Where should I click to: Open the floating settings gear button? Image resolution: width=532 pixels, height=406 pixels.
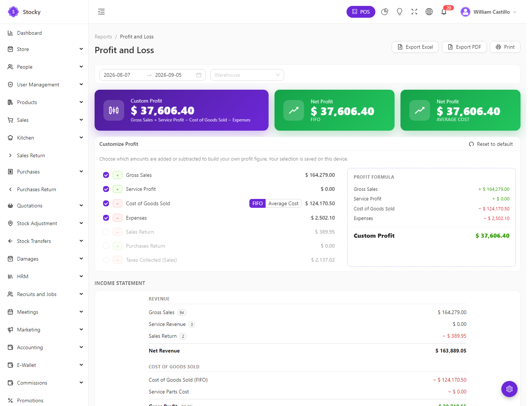[509, 389]
